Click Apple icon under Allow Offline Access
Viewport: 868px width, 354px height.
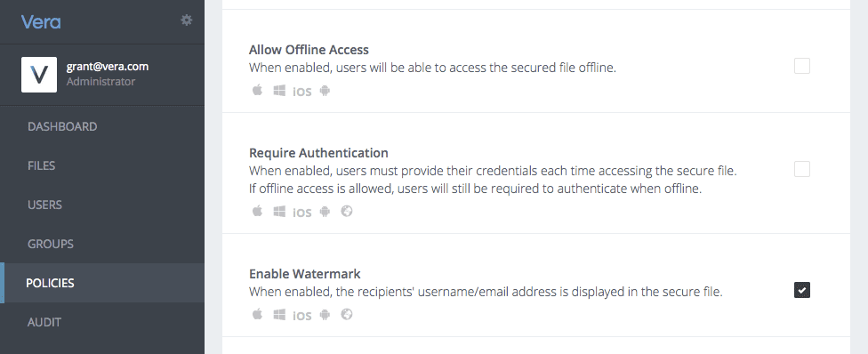pyautogui.click(x=257, y=90)
